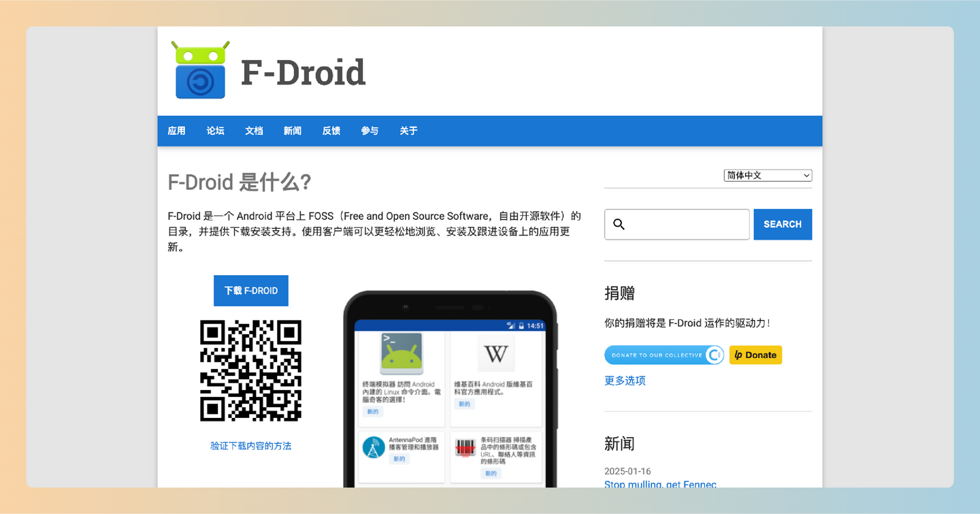Open the Terminal Emulator app icon on phone
Screen dimensions: 980x514
401,353
